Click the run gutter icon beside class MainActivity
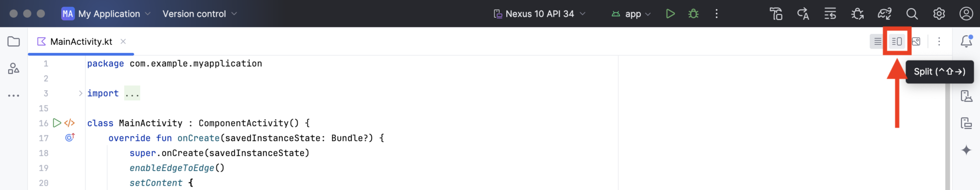 click(57, 123)
